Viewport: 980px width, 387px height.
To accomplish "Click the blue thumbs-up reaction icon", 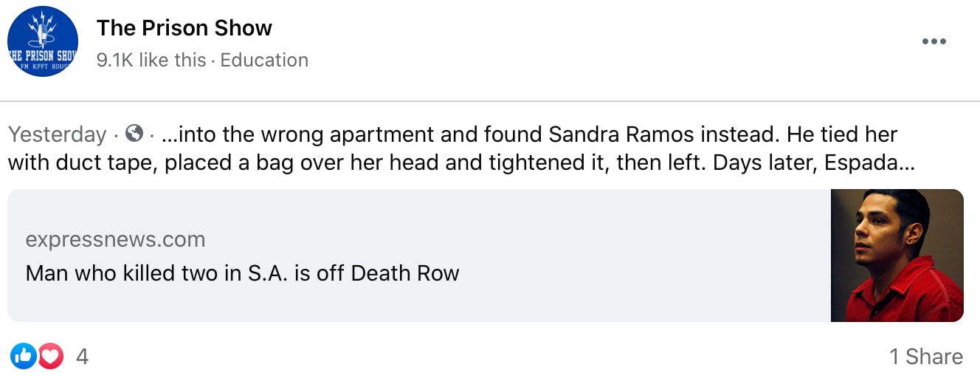I will 24,357.
